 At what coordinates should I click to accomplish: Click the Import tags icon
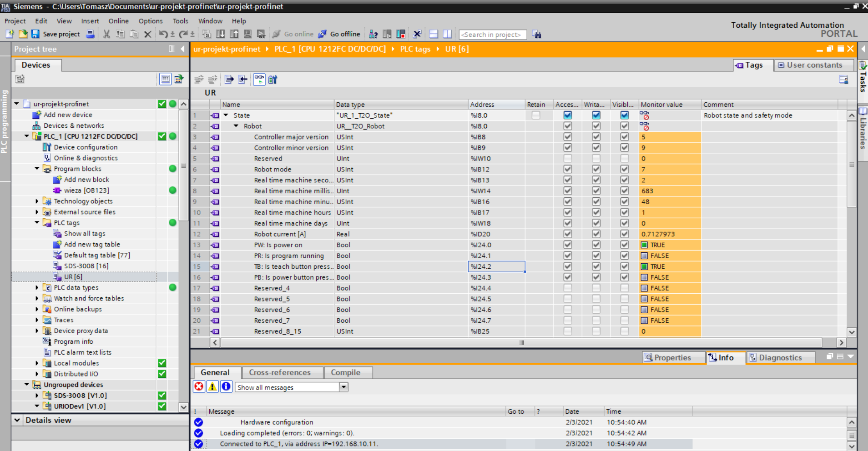[243, 80]
